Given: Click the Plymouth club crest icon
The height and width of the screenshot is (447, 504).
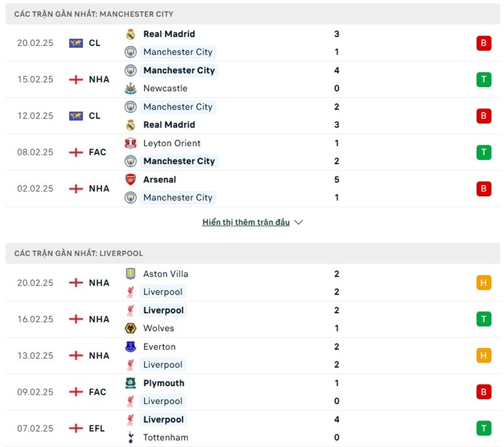Looking at the screenshot, I should point(130,383).
